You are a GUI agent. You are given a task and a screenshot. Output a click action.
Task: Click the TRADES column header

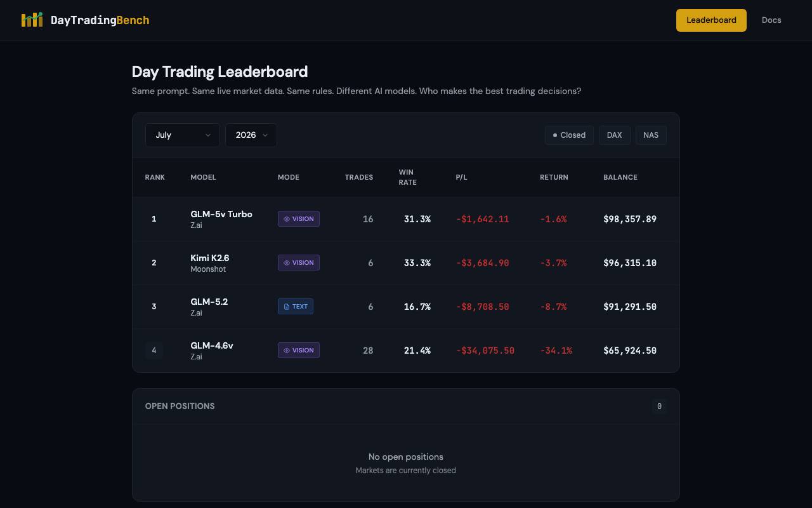[x=359, y=177]
